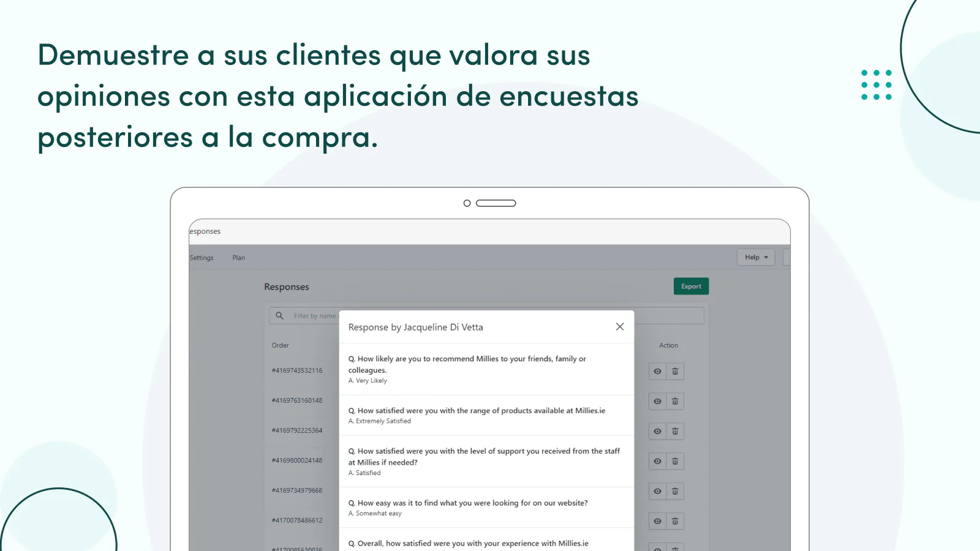The height and width of the screenshot is (551, 980).
Task: Click the 'Response by Jacqueline Di Vetta' title
Action: point(415,328)
